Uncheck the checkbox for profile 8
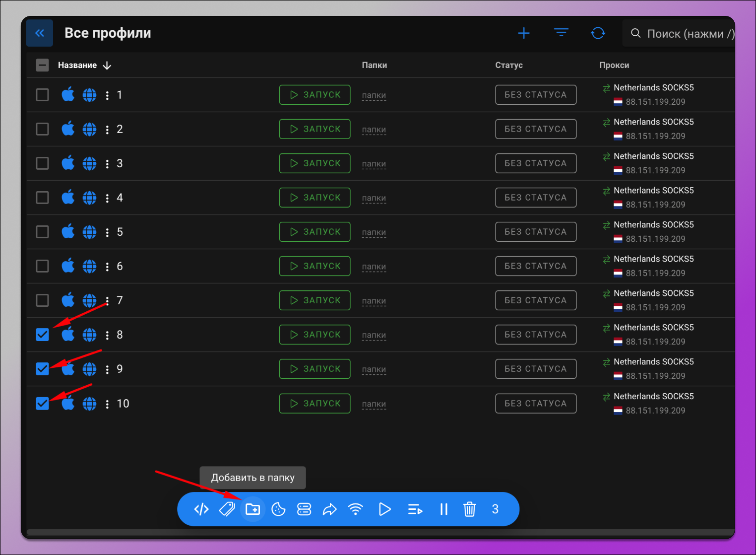This screenshot has height=555, width=756. [x=43, y=335]
